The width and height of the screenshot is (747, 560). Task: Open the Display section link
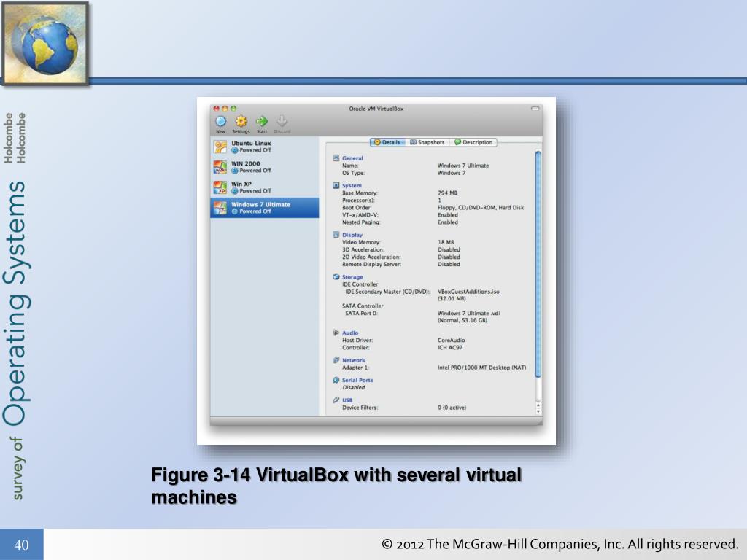coord(352,236)
